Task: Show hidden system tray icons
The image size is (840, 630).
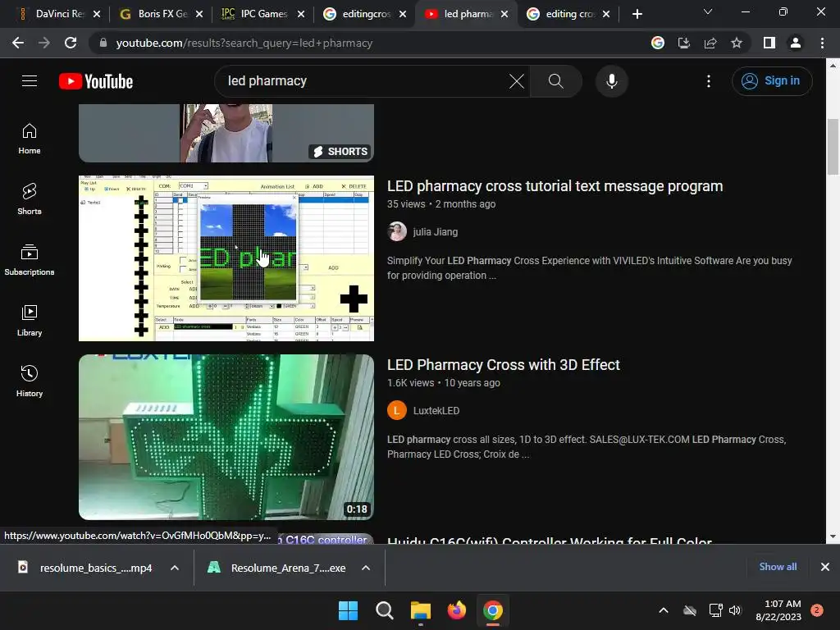Action: [663, 610]
